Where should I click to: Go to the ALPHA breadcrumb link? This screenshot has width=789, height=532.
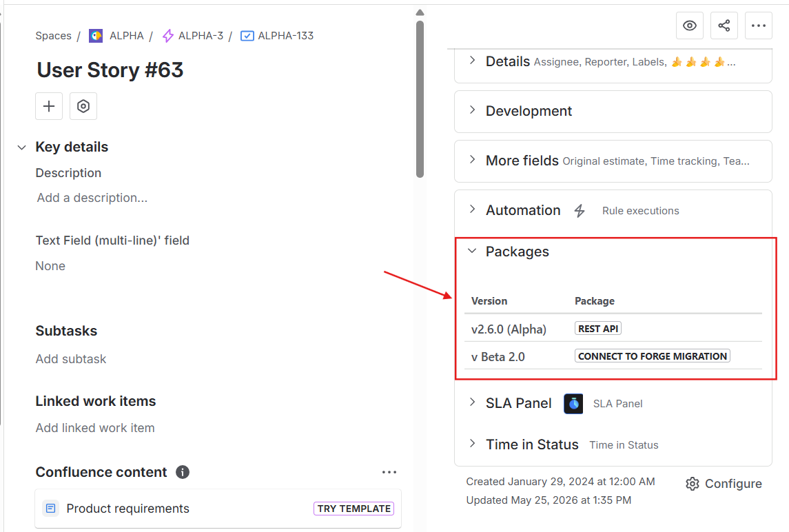tap(126, 36)
